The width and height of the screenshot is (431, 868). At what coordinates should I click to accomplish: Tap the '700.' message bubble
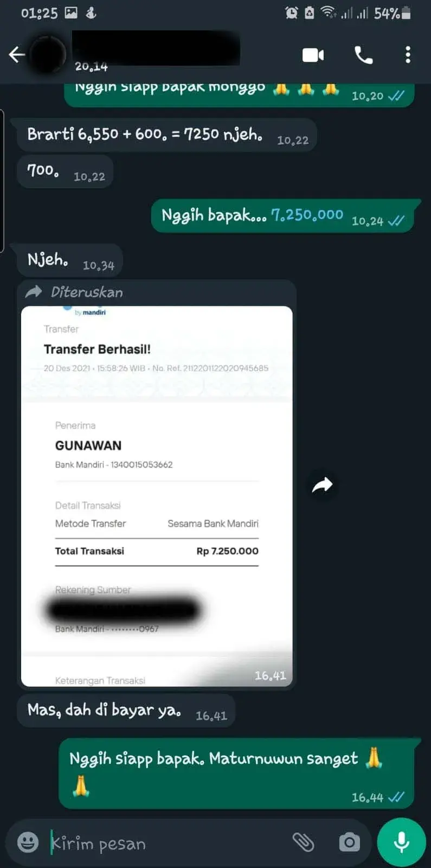(65, 171)
